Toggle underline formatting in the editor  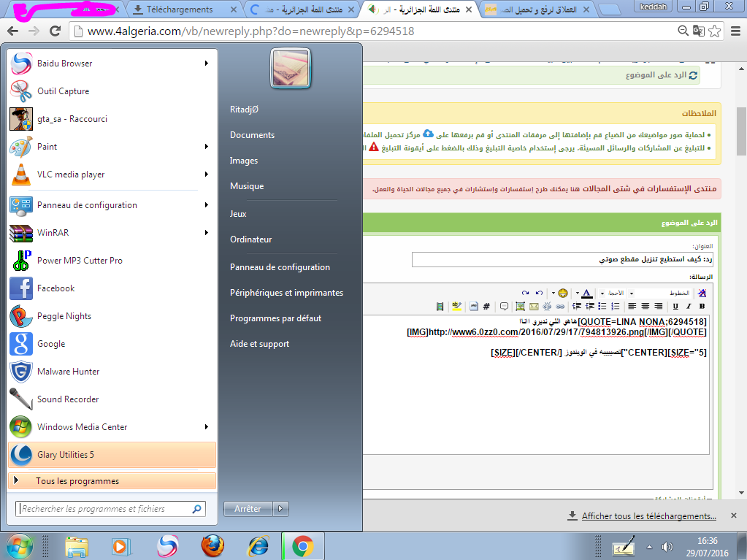[x=675, y=306]
